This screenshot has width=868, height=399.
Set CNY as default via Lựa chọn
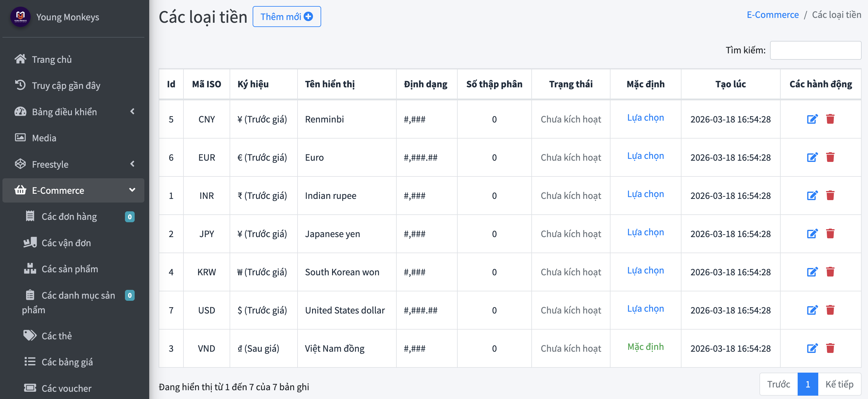point(645,118)
